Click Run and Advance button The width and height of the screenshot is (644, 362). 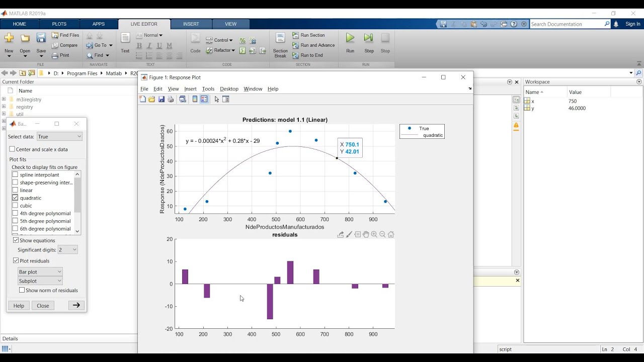coord(313,45)
